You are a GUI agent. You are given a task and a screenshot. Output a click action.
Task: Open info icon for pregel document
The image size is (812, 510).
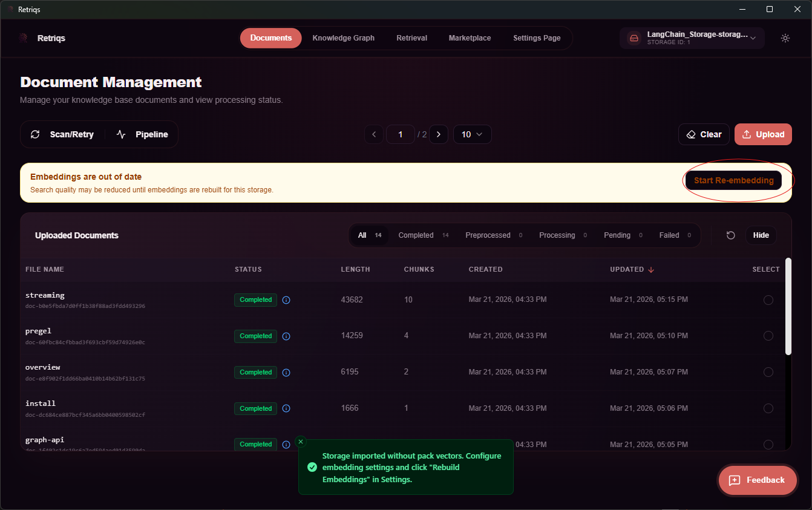(286, 336)
